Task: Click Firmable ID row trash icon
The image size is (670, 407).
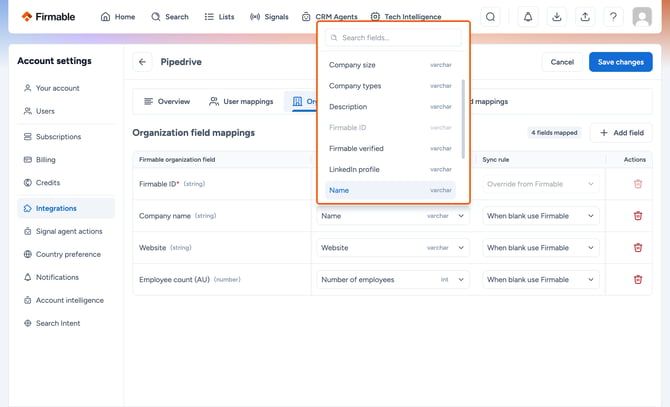Action: pos(638,184)
